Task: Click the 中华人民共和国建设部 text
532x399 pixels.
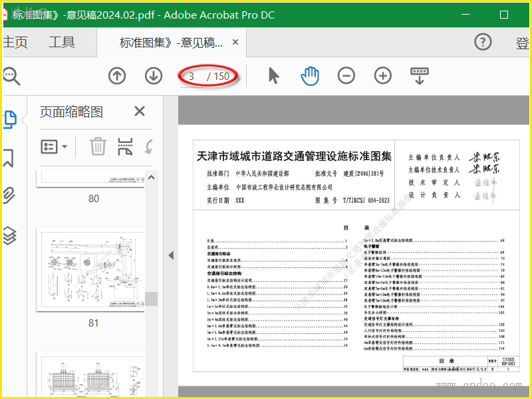Action: [x=262, y=174]
